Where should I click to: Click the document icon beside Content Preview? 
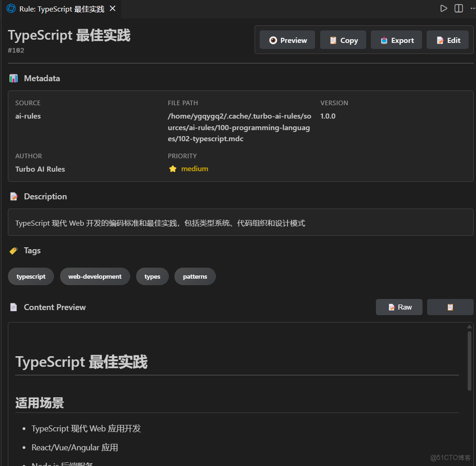pos(13,307)
